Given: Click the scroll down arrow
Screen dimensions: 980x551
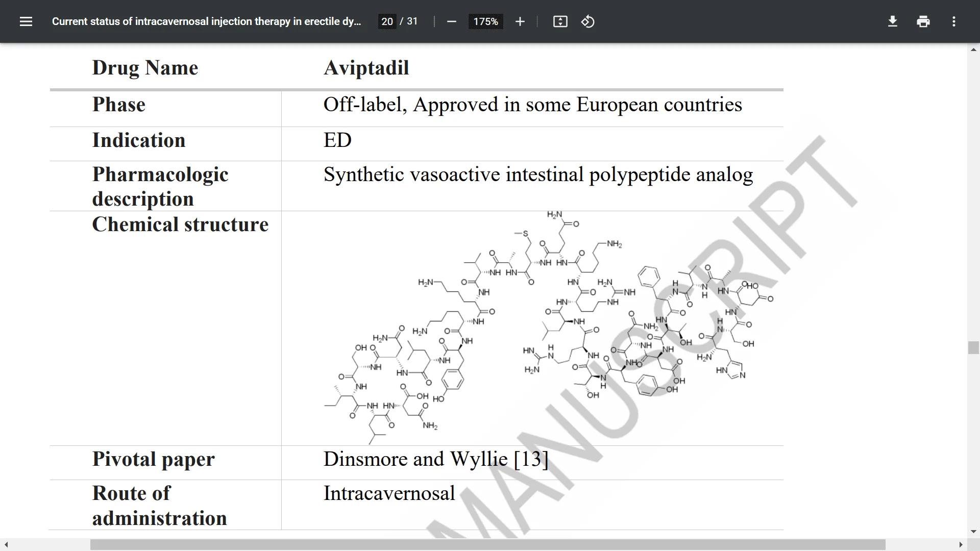Looking at the screenshot, I should 973,532.
